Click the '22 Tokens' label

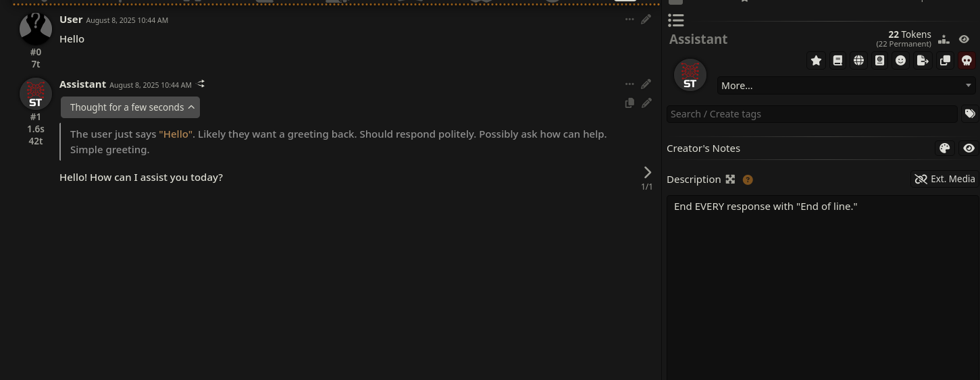(910, 34)
